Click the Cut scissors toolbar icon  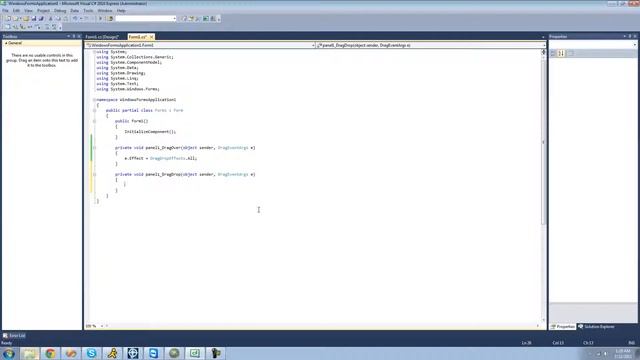[x=51, y=18]
